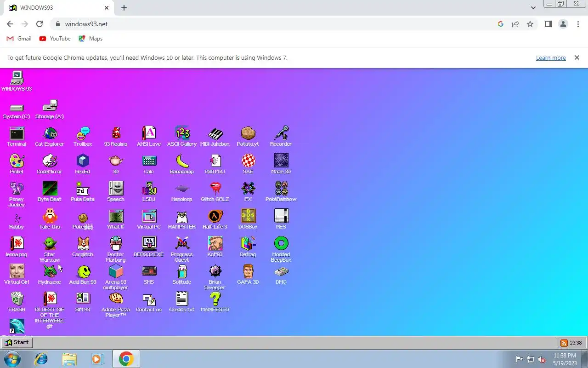Screen dimensions: 588x368
Task: Open Corglitch corgi icon
Action: pos(83,247)
